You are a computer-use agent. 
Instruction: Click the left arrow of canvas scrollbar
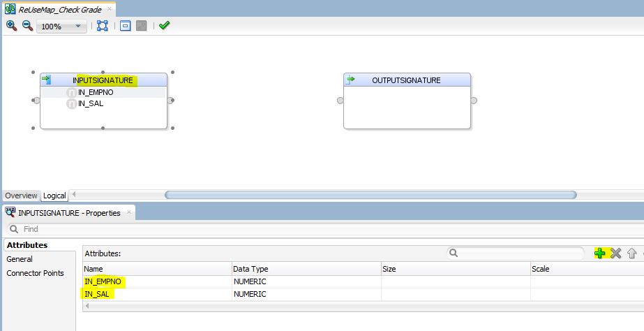tap(74, 195)
